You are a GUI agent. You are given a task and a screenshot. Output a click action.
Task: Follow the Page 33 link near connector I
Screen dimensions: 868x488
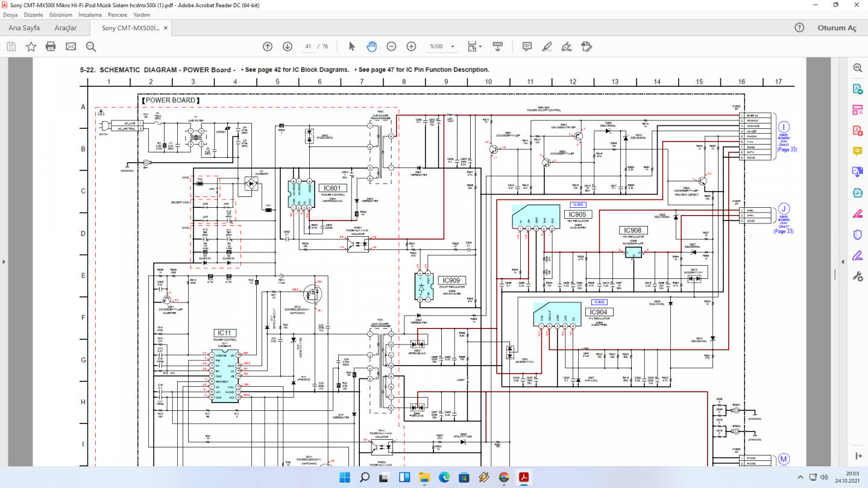pyautogui.click(x=787, y=149)
